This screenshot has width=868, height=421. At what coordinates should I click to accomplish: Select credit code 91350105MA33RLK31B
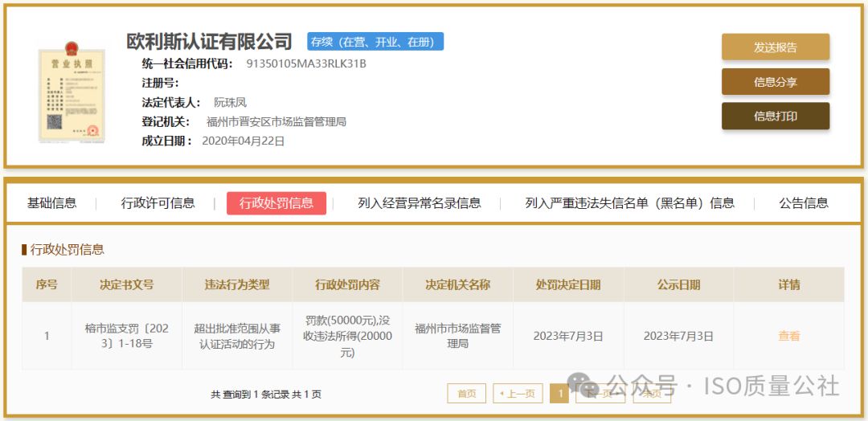click(306, 63)
